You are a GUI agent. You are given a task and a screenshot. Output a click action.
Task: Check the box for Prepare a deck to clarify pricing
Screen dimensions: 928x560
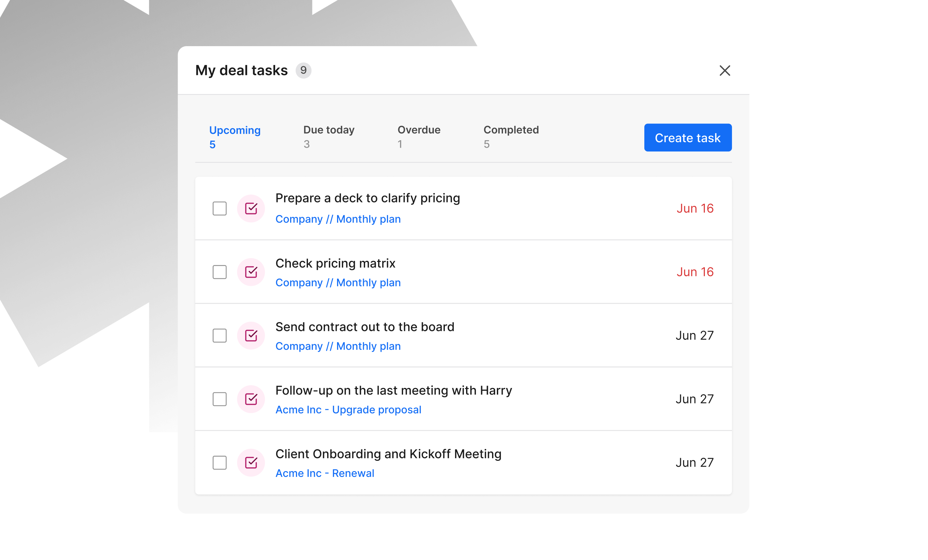coord(220,208)
